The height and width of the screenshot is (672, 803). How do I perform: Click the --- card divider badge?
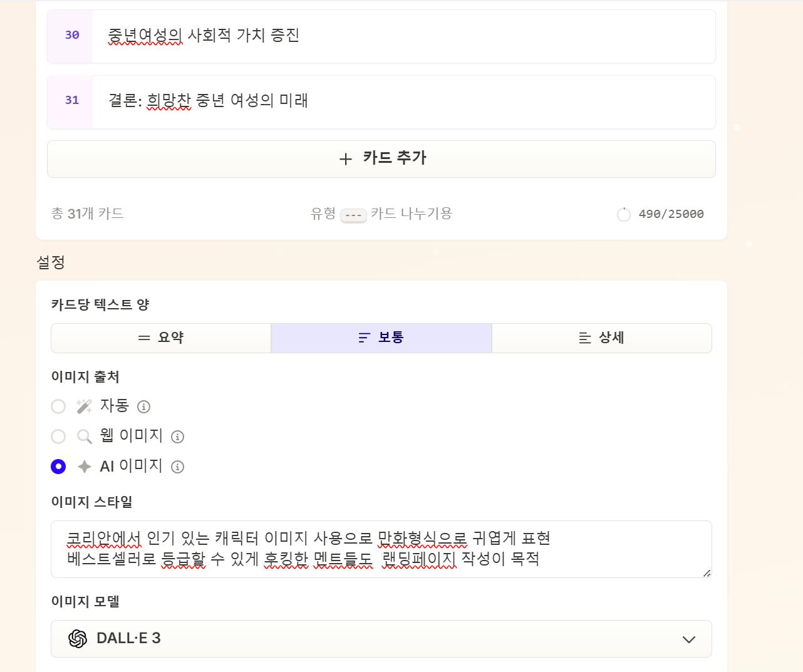pos(353,215)
